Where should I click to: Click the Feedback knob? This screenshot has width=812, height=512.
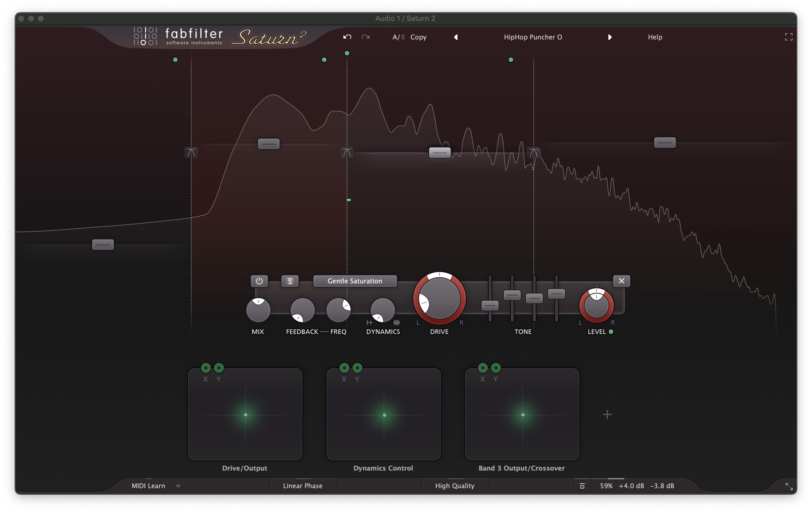click(302, 310)
